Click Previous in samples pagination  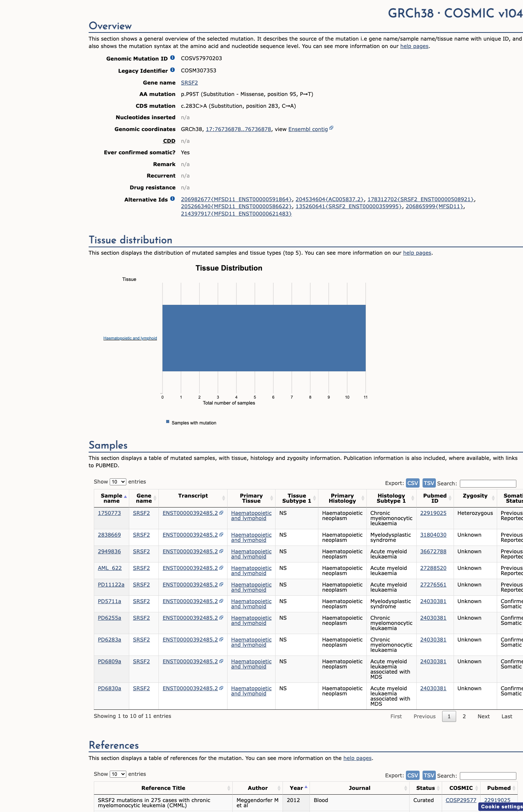[x=424, y=716]
